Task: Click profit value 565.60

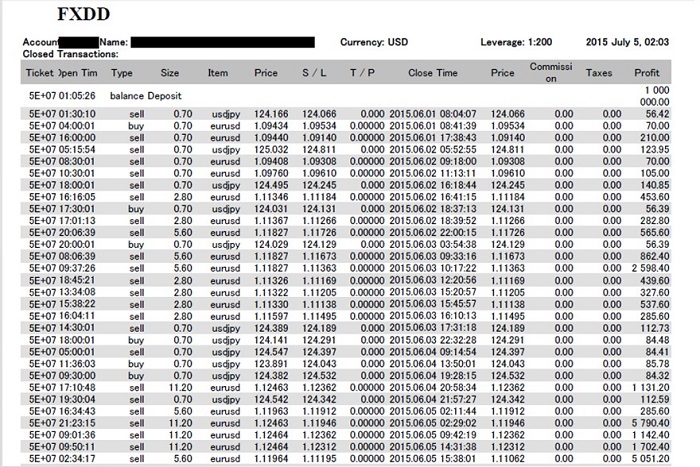Action: [654, 233]
